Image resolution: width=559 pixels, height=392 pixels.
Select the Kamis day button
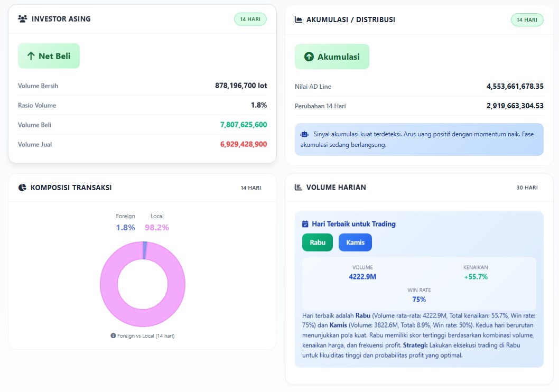355,242
